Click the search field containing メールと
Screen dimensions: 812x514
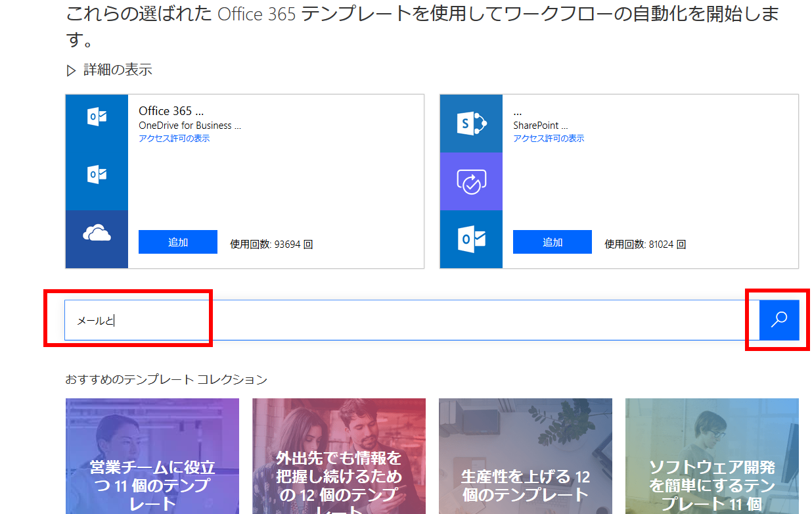coord(412,320)
